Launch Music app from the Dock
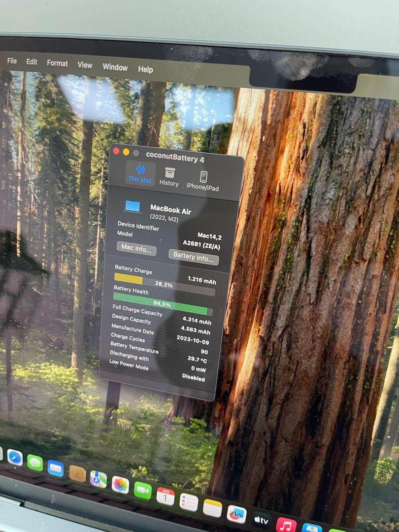399x532 pixels. pos(286,525)
